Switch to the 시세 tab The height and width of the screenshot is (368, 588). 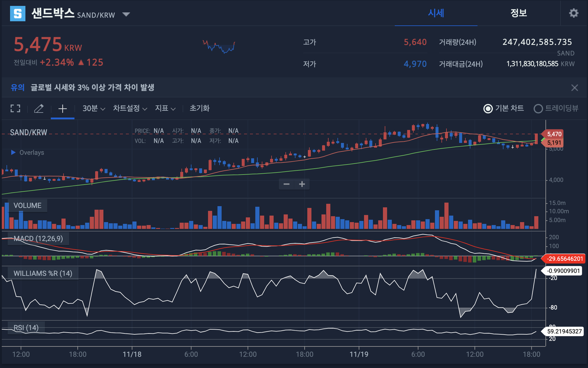click(x=436, y=13)
